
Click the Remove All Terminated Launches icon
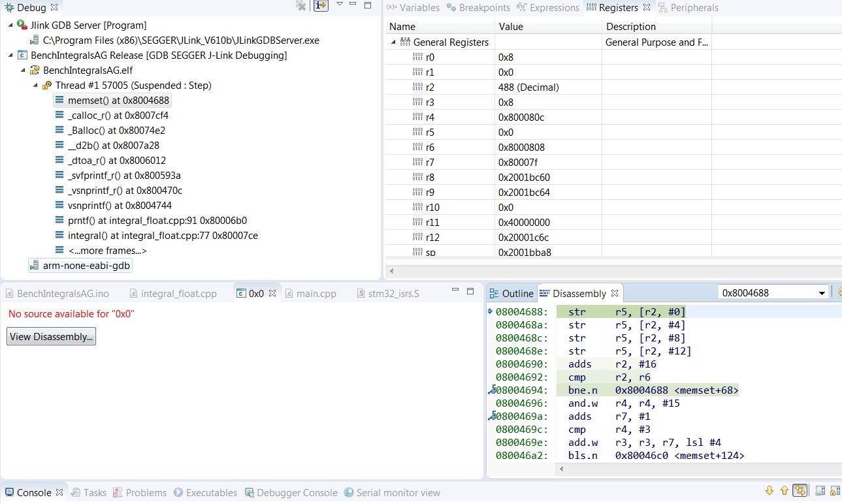point(300,6)
